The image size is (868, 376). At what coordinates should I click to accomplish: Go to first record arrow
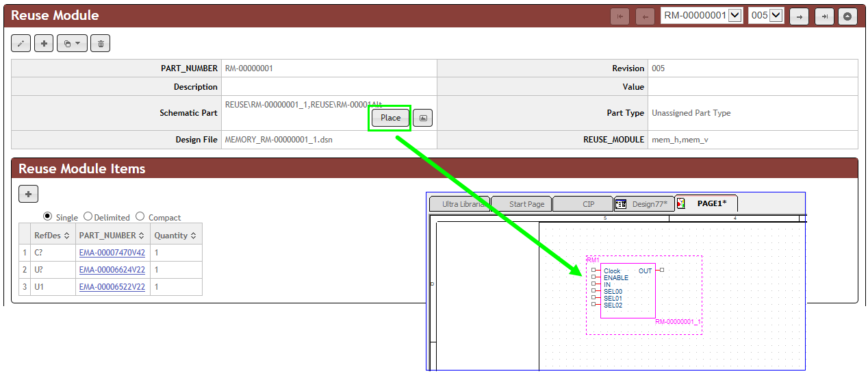point(620,16)
